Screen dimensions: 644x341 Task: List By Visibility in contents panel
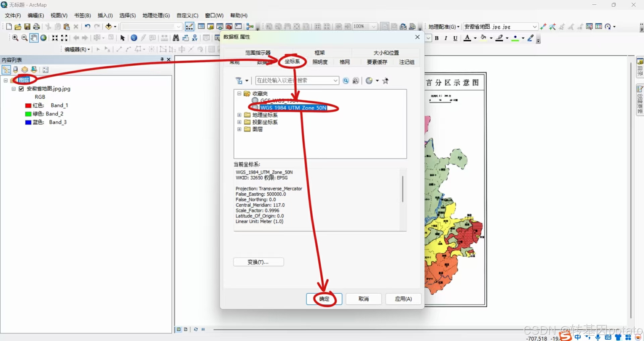click(x=24, y=70)
